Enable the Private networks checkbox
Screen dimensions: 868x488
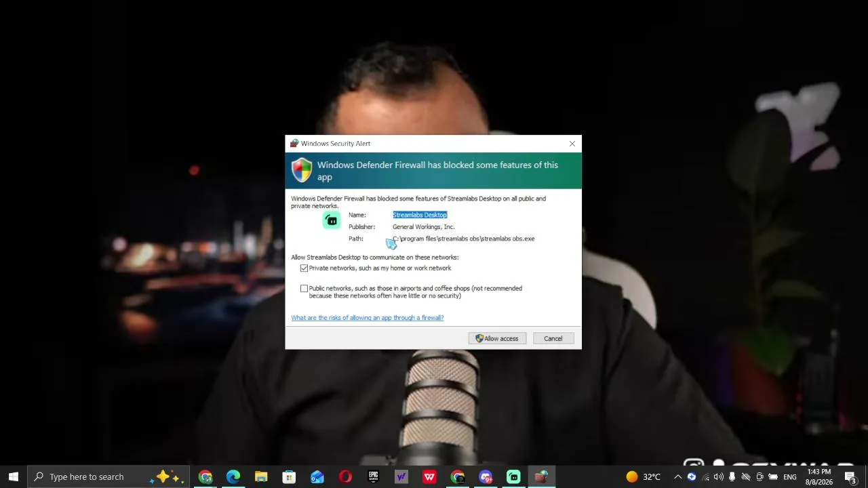pyautogui.click(x=304, y=268)
